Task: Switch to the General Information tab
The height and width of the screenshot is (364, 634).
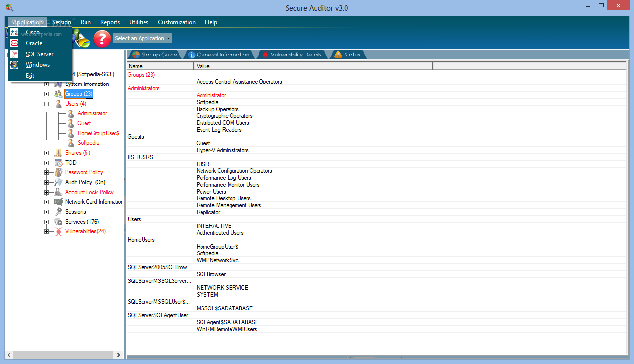Action: 218,55
